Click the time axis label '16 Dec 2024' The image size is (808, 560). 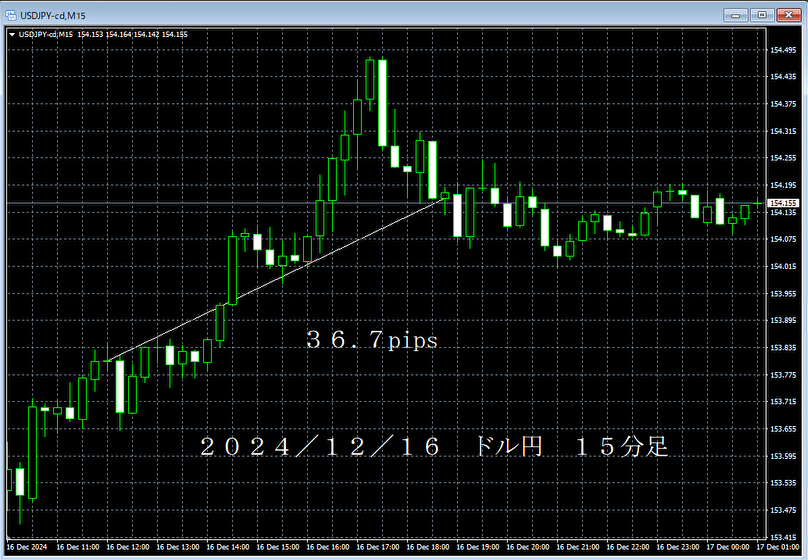click(26, 547)
